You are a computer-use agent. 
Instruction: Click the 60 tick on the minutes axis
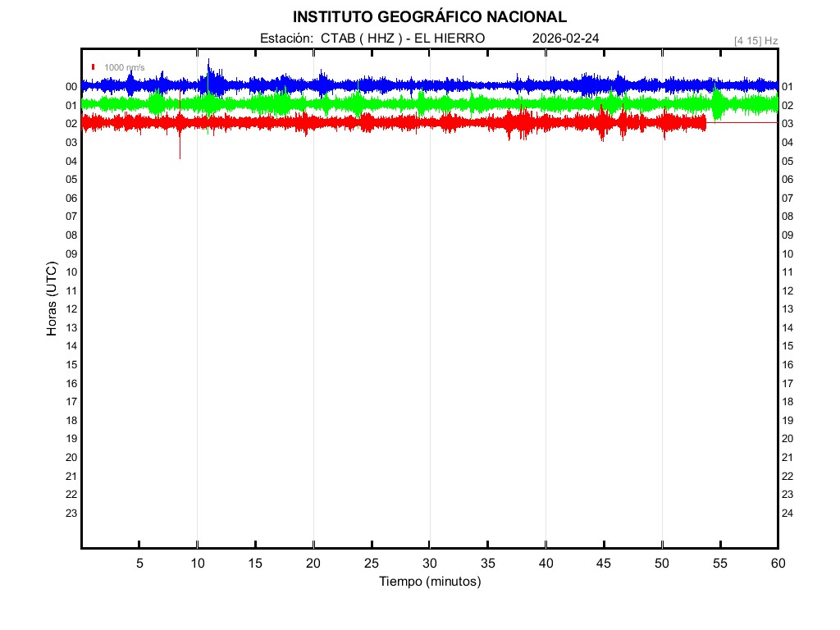tap(778, 563)
